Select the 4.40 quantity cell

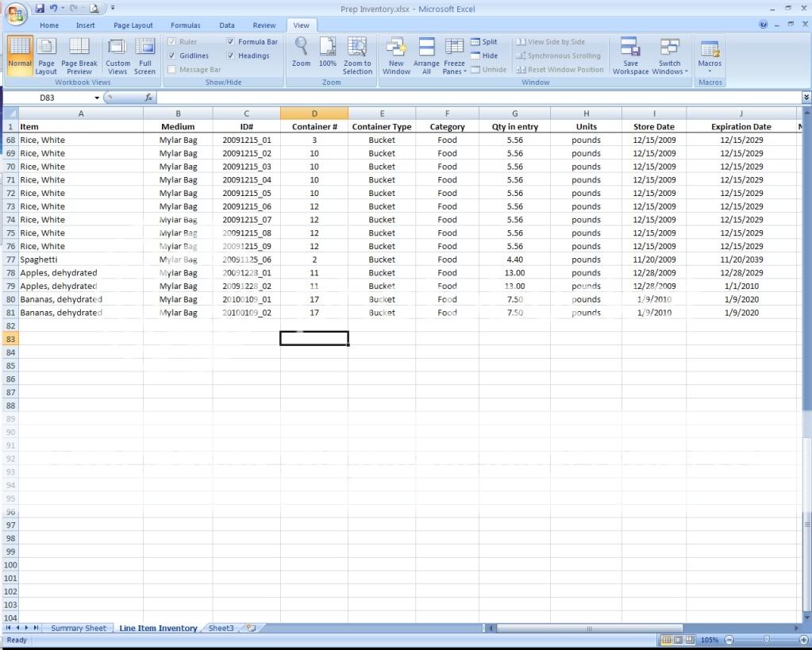pyautogui.click(x=515, y=260)
